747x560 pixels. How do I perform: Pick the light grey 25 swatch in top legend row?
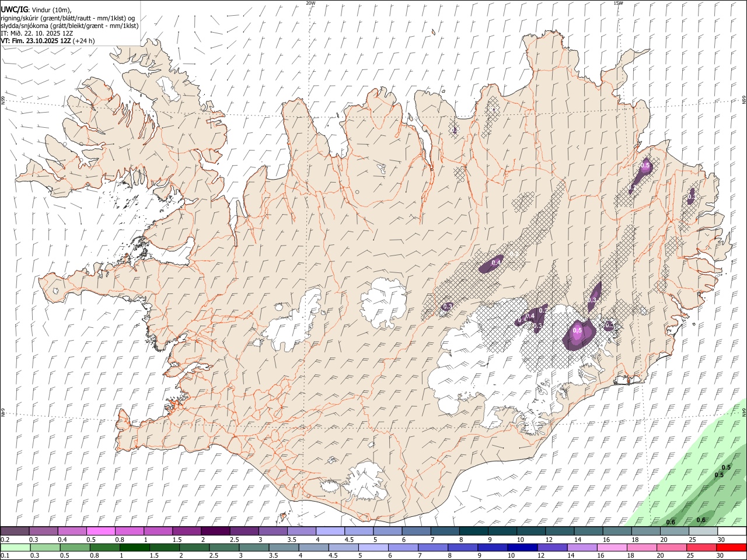[x=703, y=531]
